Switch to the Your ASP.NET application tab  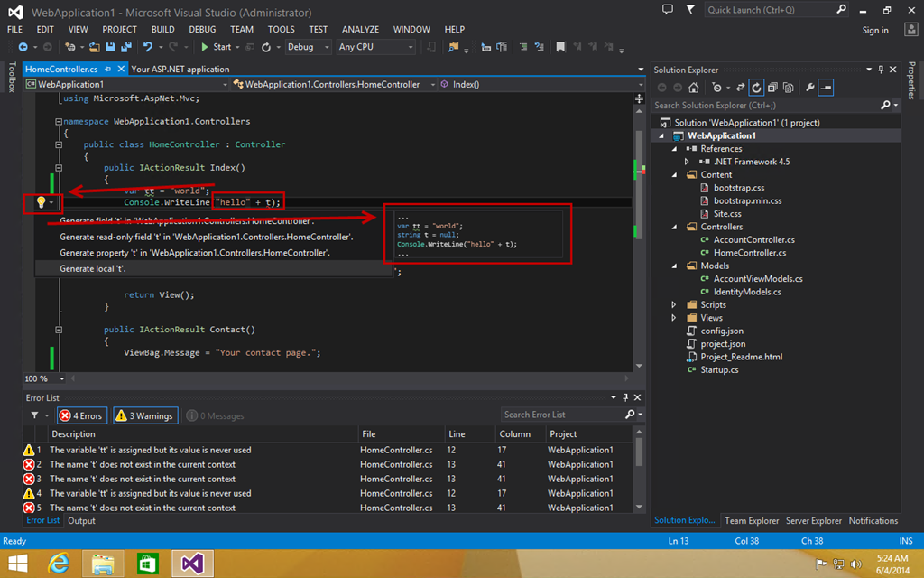(180, 69)
